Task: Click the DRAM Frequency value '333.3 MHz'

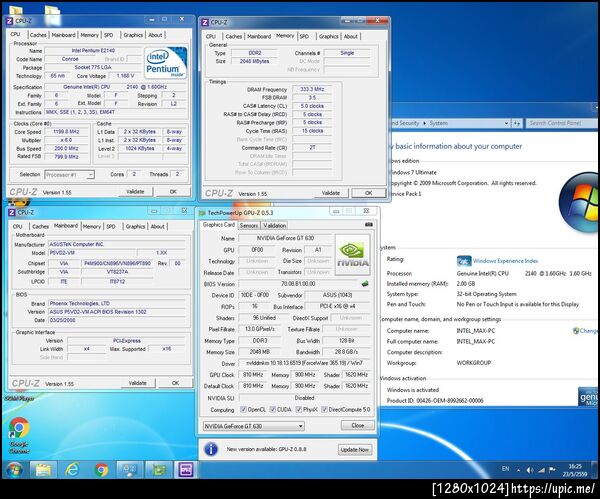Action: click(x=312, y=89)
